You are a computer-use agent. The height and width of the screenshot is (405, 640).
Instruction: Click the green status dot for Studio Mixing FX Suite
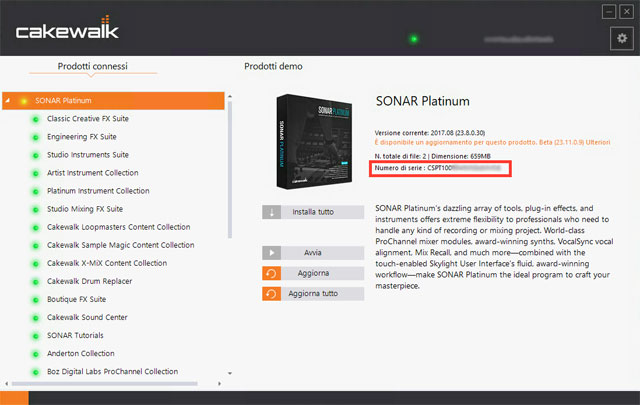pyautogui.click(x=36, y=209)
